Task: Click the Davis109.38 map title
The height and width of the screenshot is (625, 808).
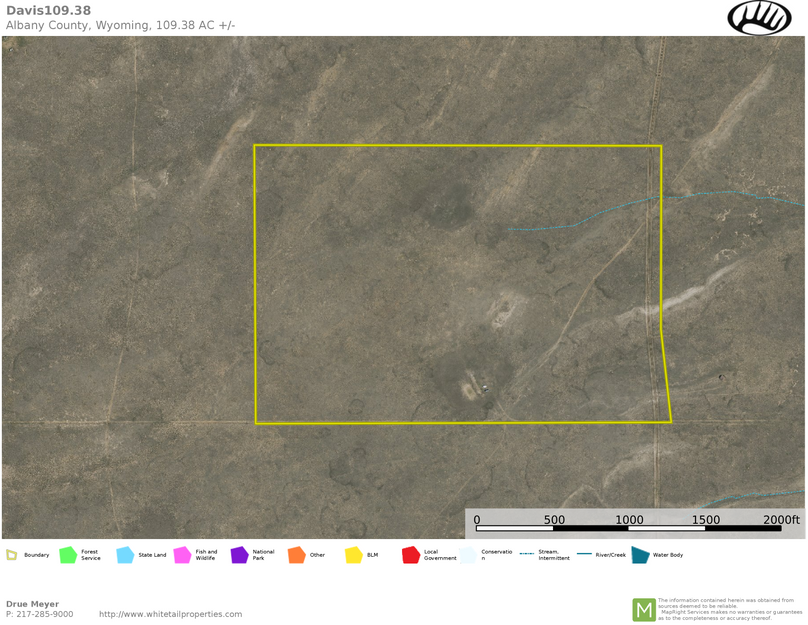Action: (x=48, y=10)
